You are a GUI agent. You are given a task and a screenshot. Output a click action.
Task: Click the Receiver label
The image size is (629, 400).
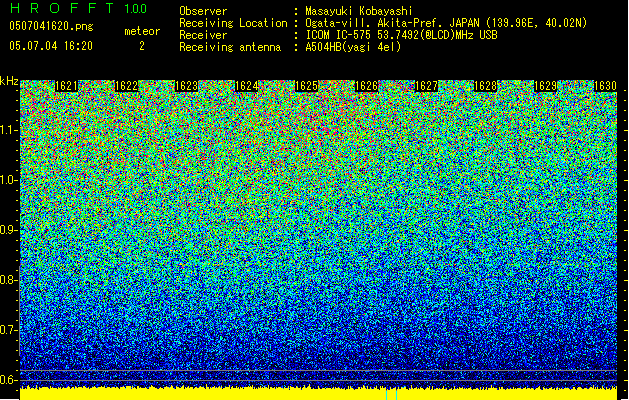(203, 35)
